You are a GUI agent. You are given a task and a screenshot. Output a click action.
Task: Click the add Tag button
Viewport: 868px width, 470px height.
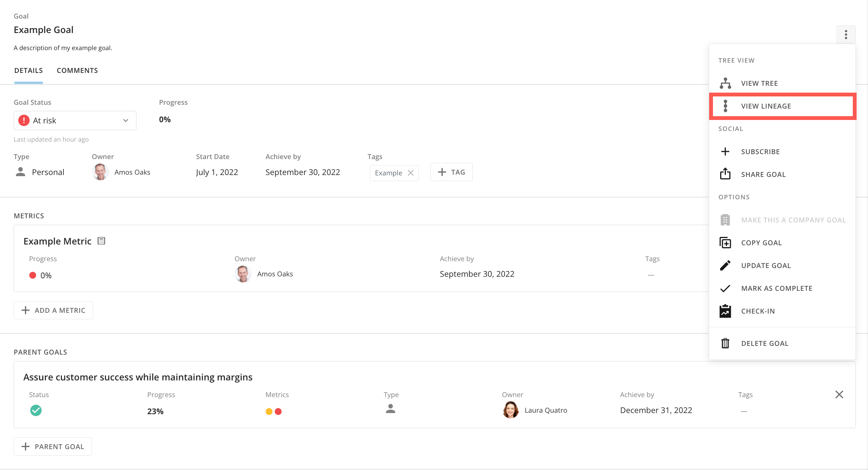tap(451, 172)
